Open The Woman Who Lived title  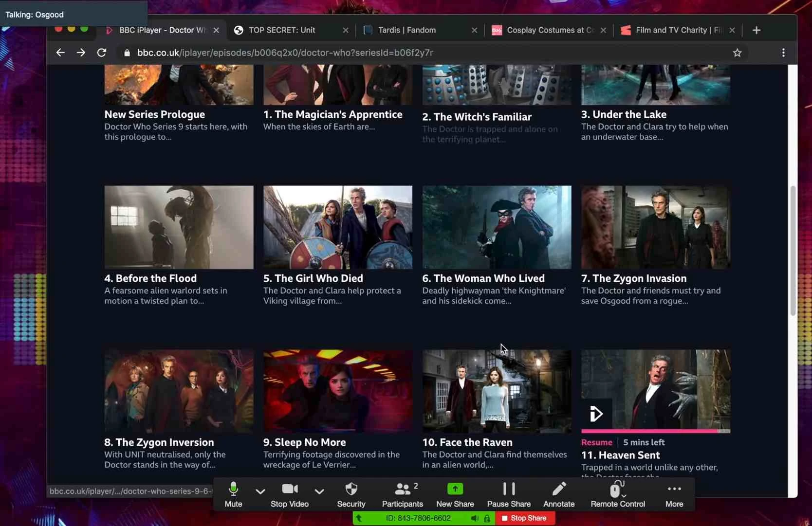click(x=483, y=278)
